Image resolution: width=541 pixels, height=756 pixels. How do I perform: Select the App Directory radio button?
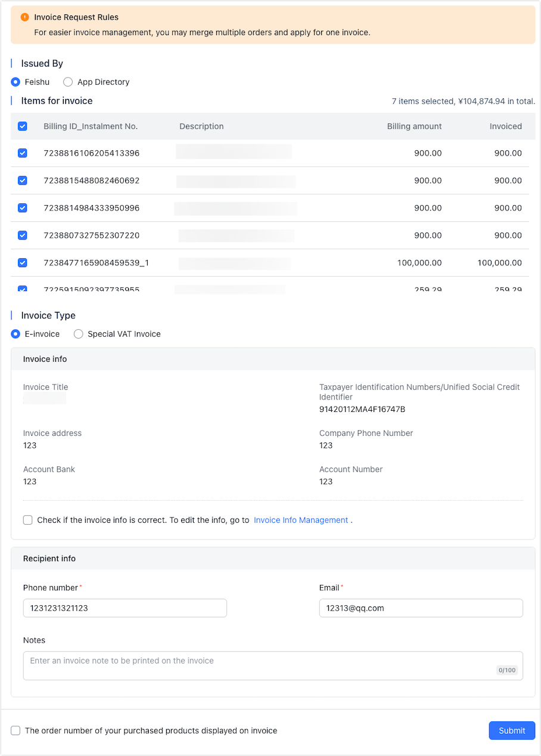click(x=68, y=82)
